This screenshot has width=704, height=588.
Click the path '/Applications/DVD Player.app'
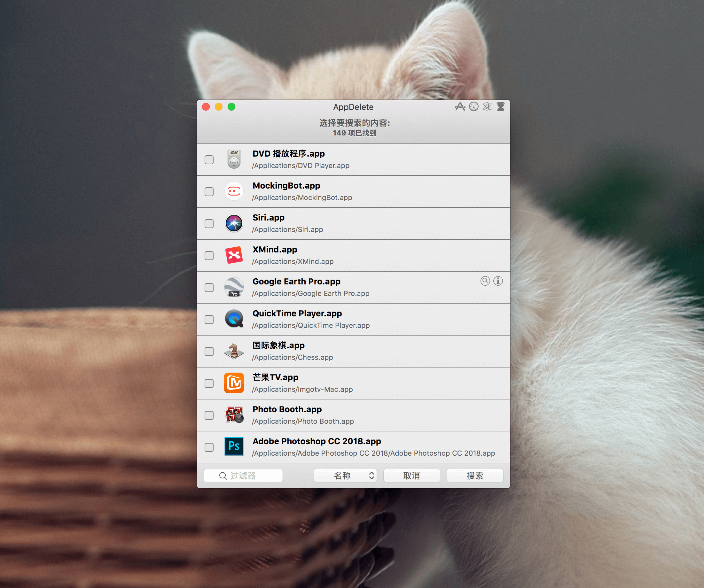(301, 166)
